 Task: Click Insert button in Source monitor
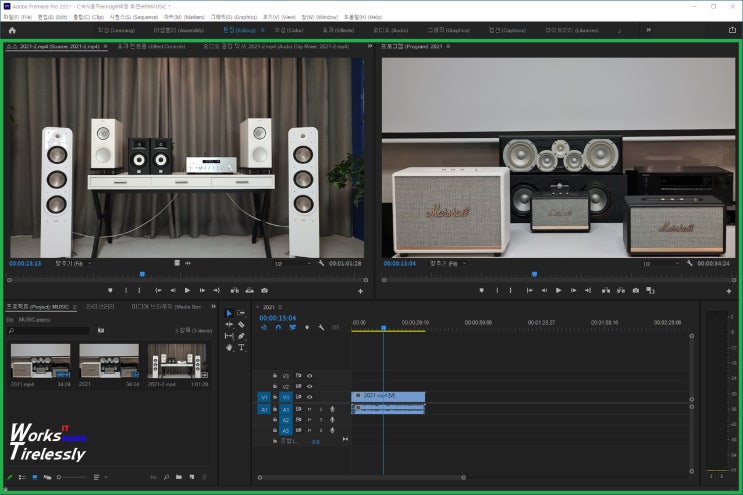pos(235,290)
